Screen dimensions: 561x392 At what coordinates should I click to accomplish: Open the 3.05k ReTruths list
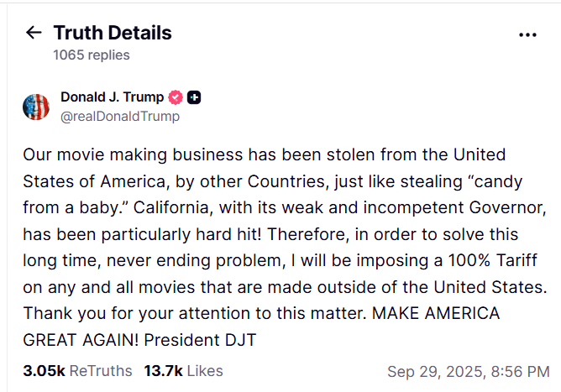click(x=77, y=371)
